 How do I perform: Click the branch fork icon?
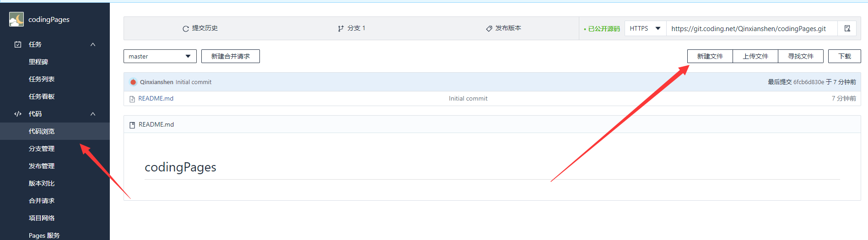[x=341, y=28]
